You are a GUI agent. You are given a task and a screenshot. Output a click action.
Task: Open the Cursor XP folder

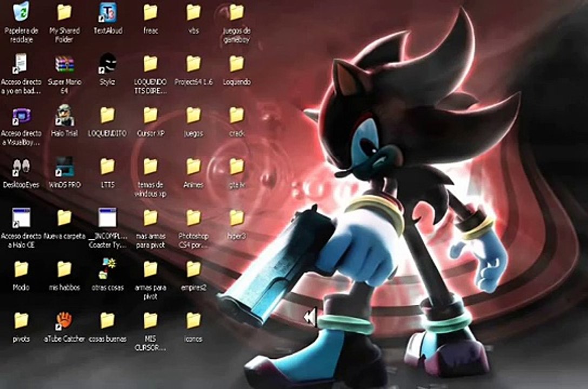click(150, 115)
